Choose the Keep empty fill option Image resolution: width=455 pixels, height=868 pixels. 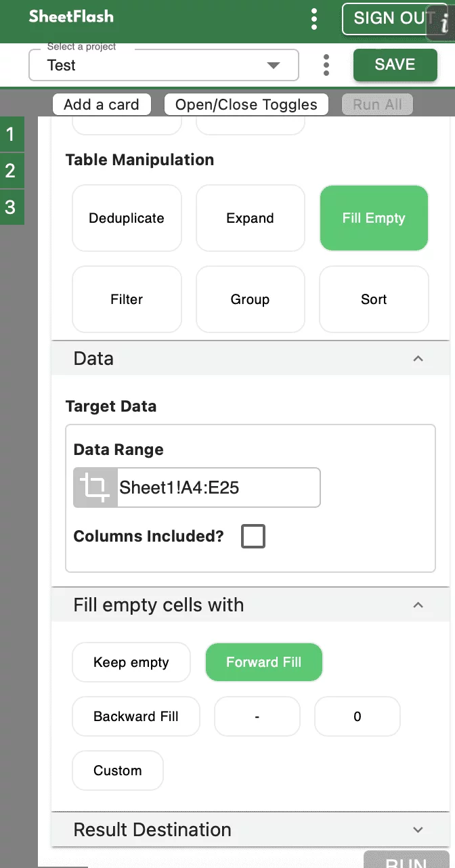tap(131, 662)
